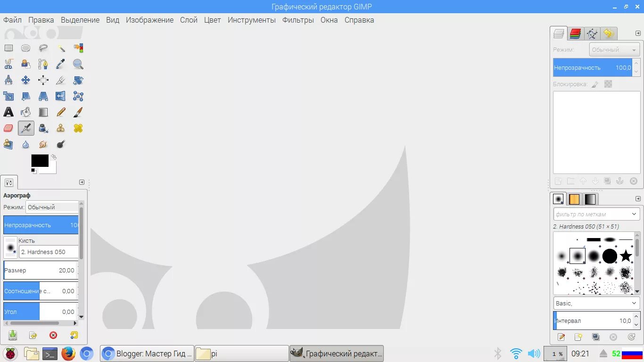Select the Shear tool
The width and height of the screenshot is (644, 362).
point(26,96)
